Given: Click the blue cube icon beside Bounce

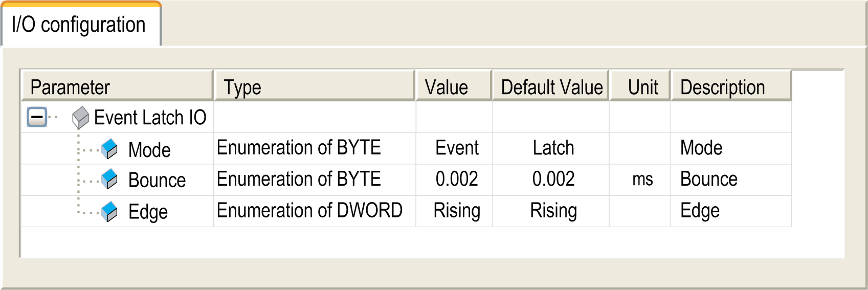Looking at the screenshot, I should [109, 179].
